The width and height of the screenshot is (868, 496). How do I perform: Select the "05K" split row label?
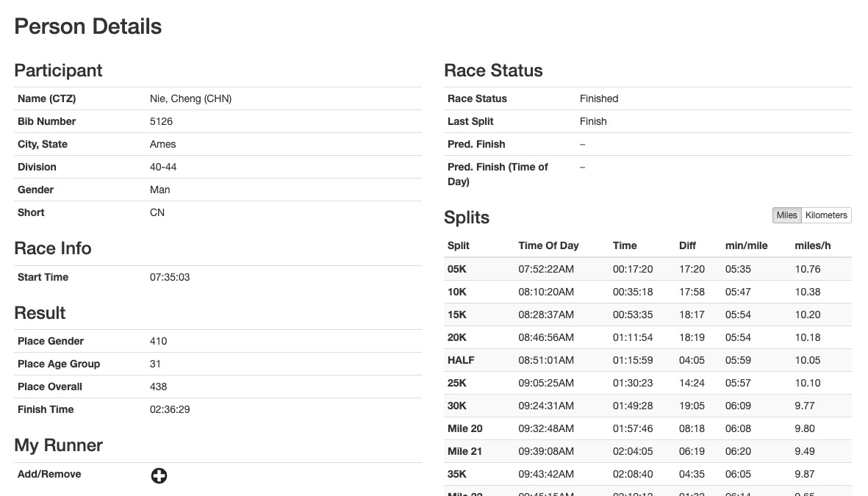click(x=457, y=269)
